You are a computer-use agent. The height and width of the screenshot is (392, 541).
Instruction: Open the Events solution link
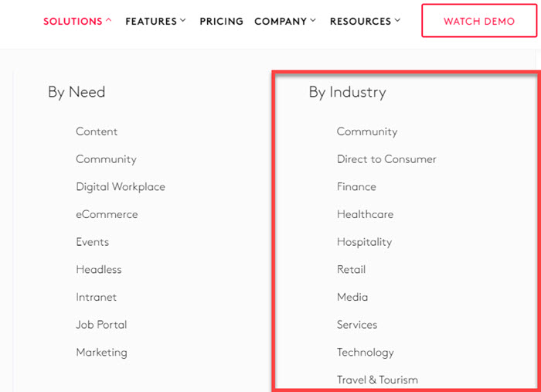click(x=93, y=242)
